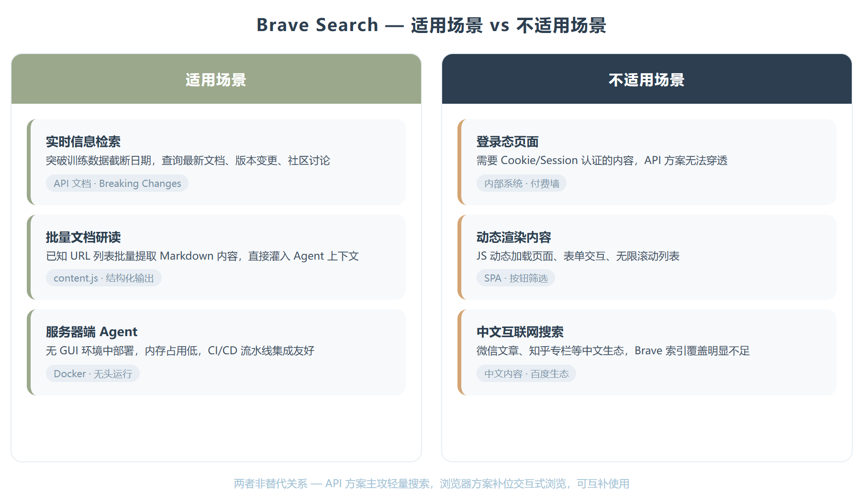
Task: Select the dark '不适用场景' column header
Action: tap(647, 79)
